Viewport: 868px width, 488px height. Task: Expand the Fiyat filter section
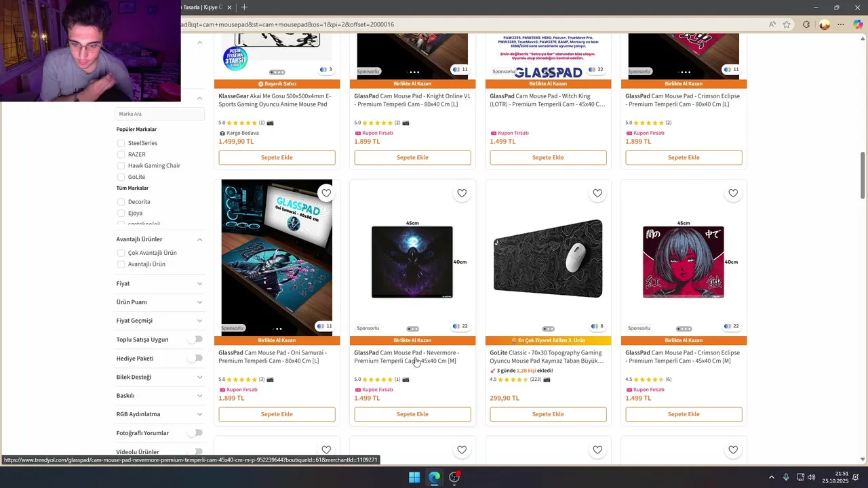pos(160,283)
